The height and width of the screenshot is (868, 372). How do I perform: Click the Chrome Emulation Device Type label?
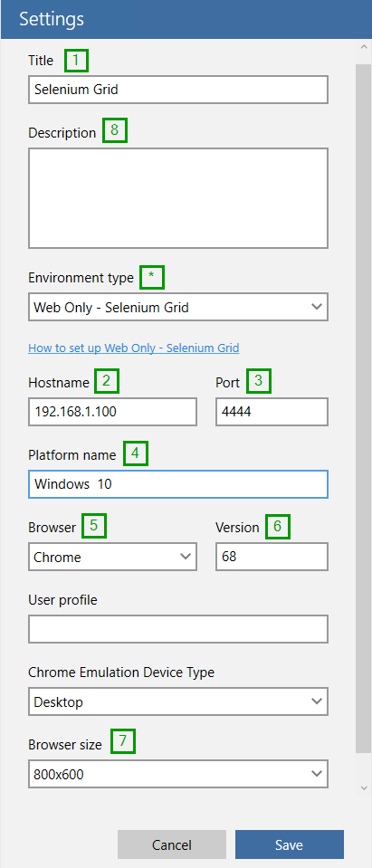[121, 672]
